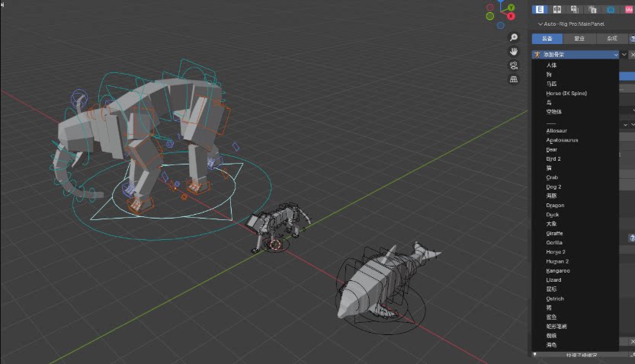
Task: Select Horse (IK Spine) preset
Action: (x=566, y=93)
